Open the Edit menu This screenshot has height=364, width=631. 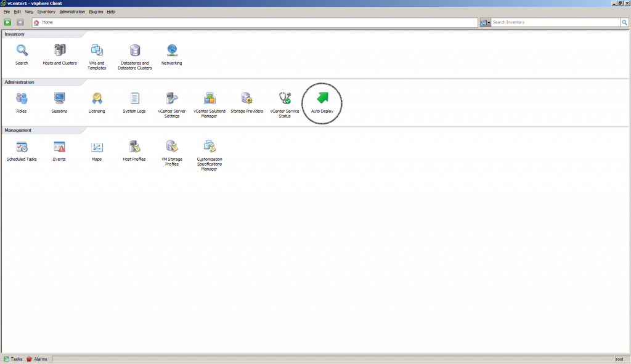tap(17, 12)
